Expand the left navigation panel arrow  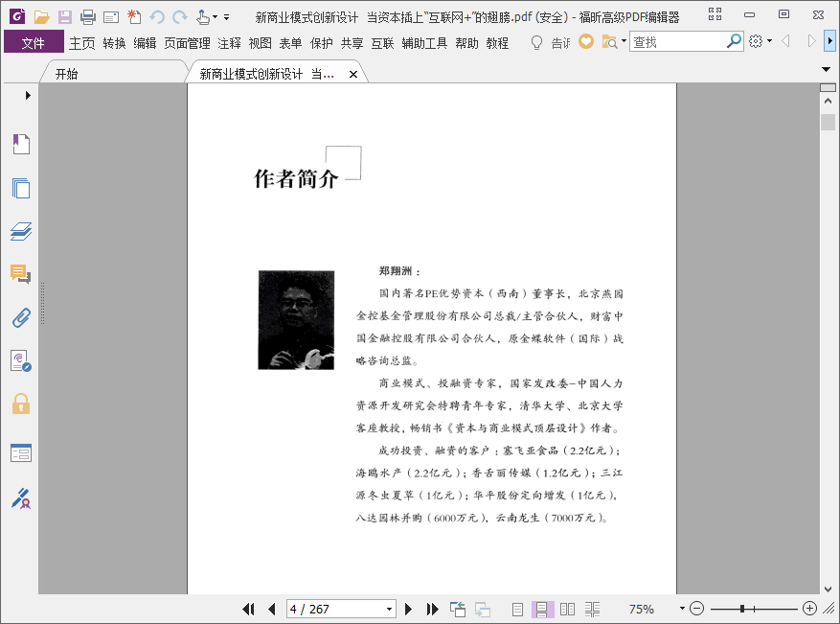(28, 95)
